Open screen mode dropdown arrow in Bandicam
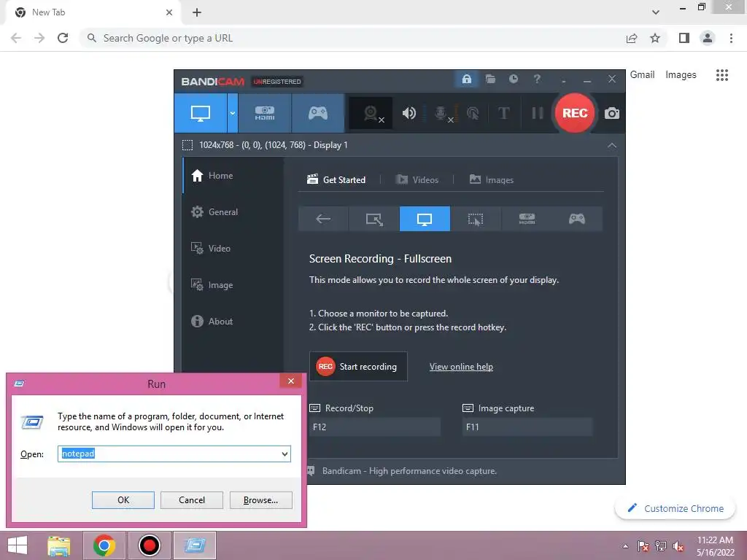This screenshot has height=560, width=747. coord(233,113)
